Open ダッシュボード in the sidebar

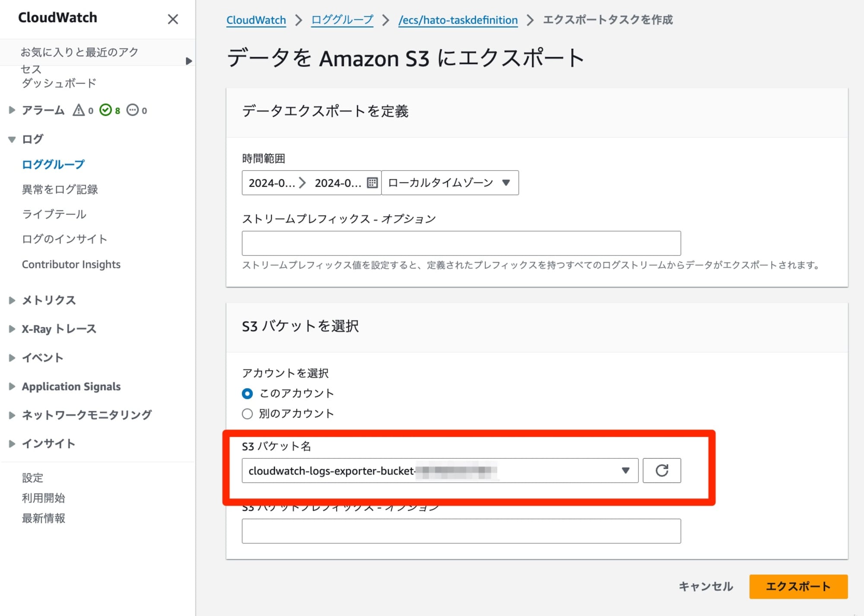[59, 83]
